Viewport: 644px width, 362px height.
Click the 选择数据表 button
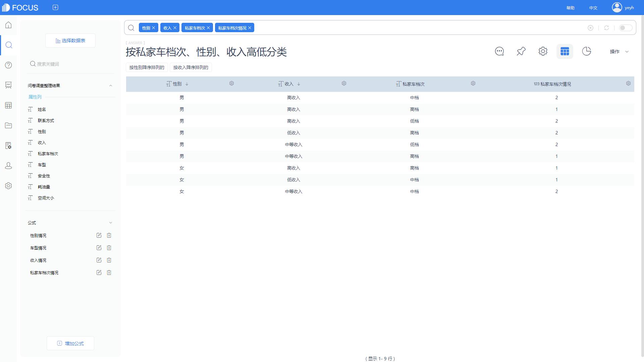pyautogui.click(x=70, y=40)
